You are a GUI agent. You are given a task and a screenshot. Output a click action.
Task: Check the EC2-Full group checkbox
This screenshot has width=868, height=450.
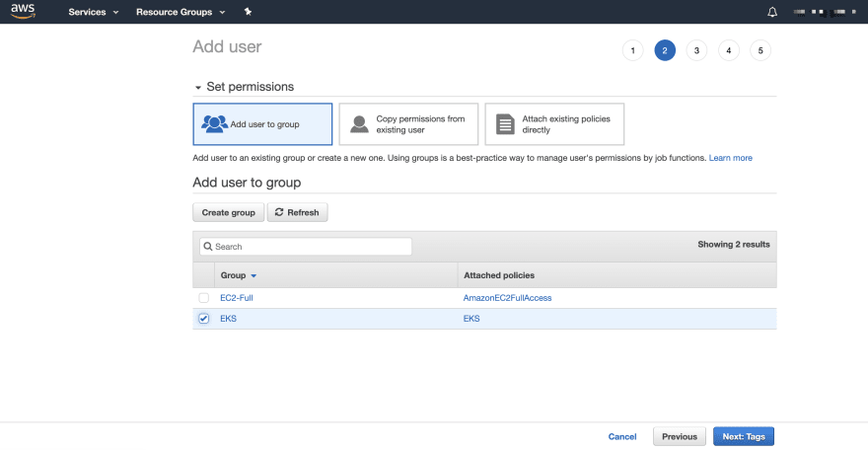coord(204,298)
